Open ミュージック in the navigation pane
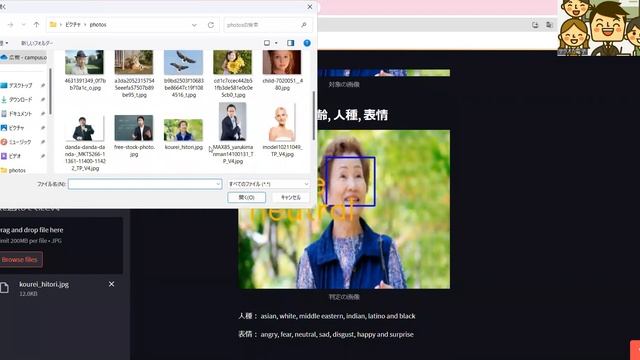 [x=20, y=142]
